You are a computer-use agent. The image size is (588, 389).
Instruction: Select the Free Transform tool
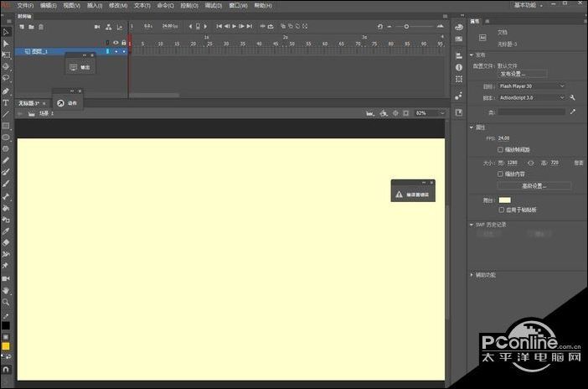(6, 55)
